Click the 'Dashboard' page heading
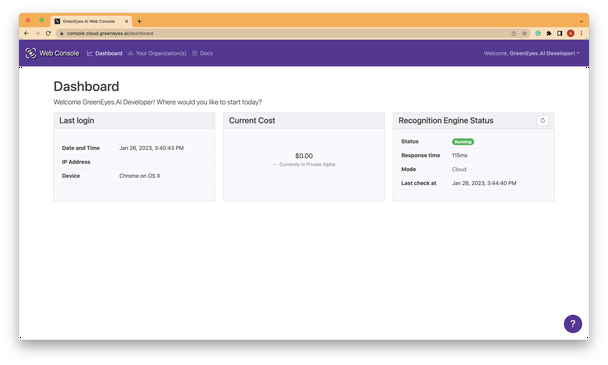The image size is (608, 365). (86, 86)
